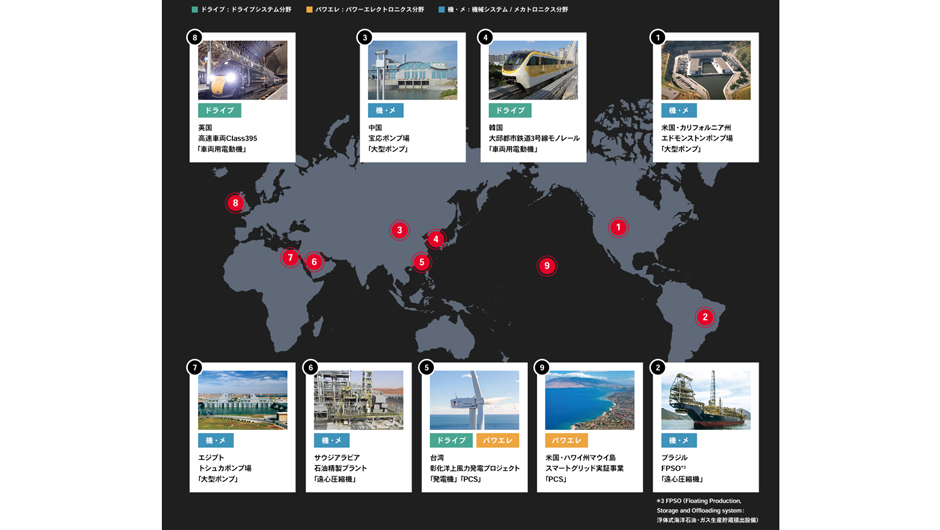Open the Class395 high-speed train photo
The image size is (940, 530).
pyautogui.click(x=242, y=70)
